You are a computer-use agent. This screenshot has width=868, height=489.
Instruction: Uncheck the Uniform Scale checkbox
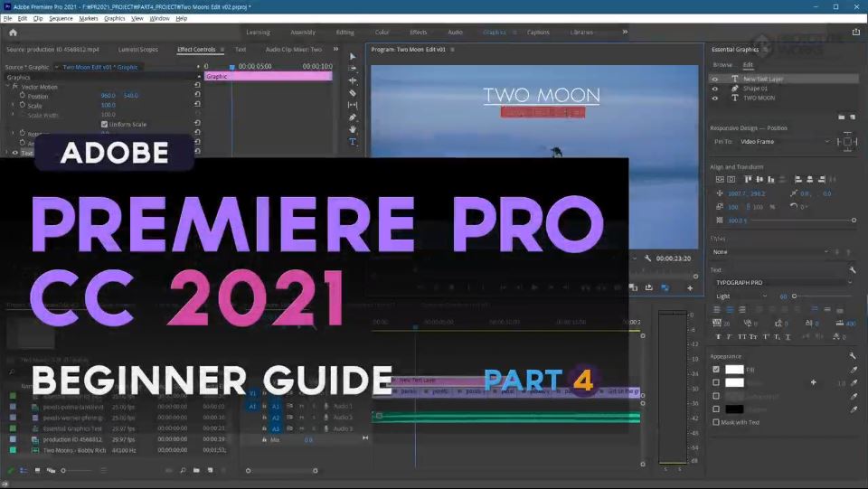coord(104,124)
